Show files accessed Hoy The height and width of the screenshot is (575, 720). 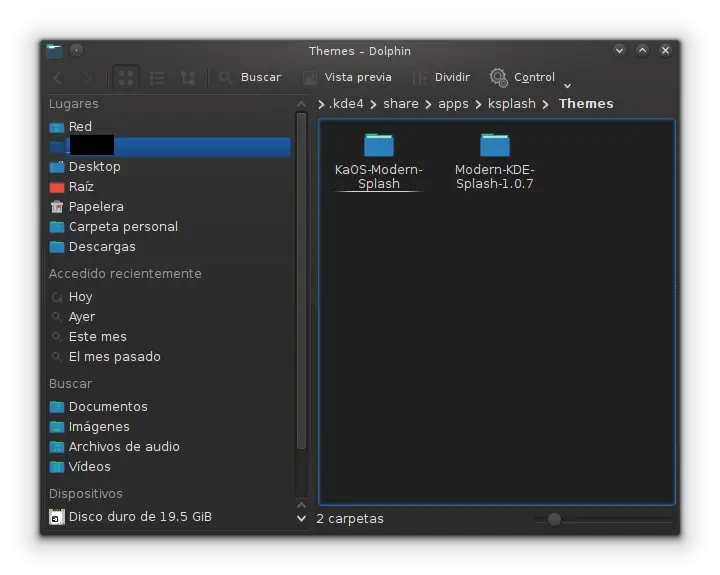[170, 297]
